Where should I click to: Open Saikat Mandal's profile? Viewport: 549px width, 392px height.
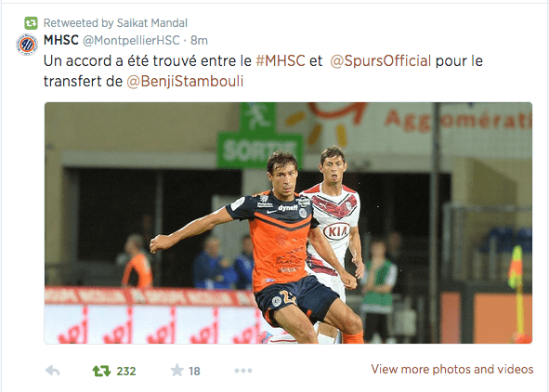pos(152,23)
